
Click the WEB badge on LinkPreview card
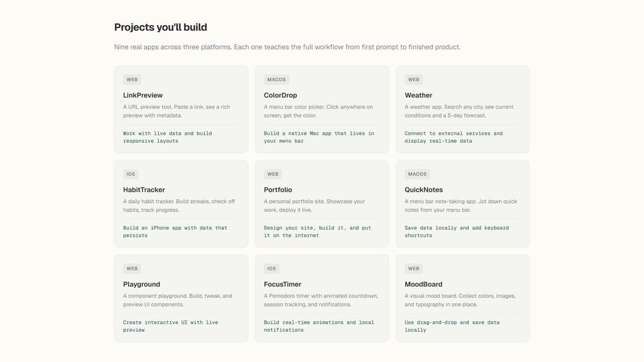click(x=132, y=80)
